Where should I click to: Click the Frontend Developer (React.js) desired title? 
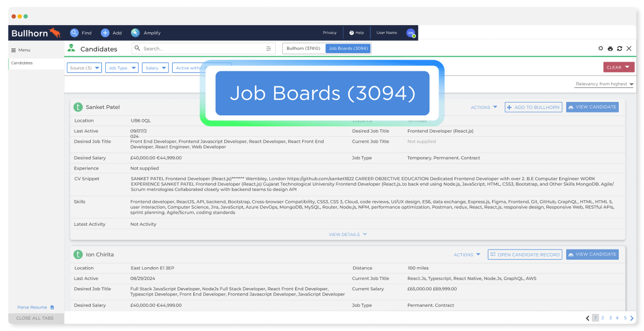[x=440, y=131]
